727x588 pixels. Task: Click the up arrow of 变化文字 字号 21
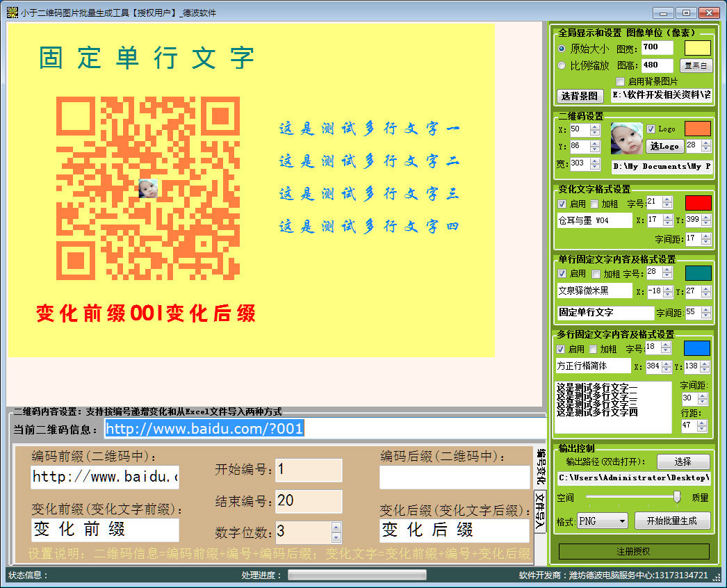[667, 199]
